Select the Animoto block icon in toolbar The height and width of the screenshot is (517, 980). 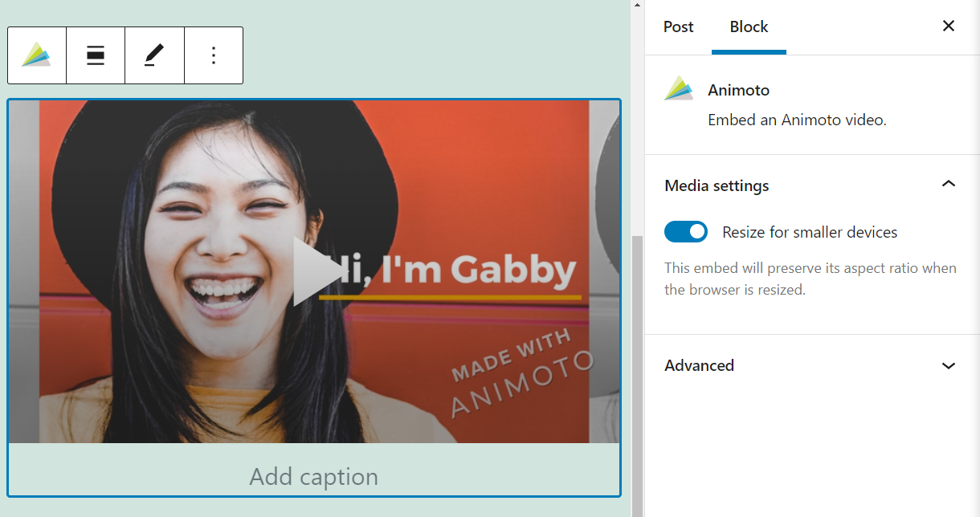point(36,55)
